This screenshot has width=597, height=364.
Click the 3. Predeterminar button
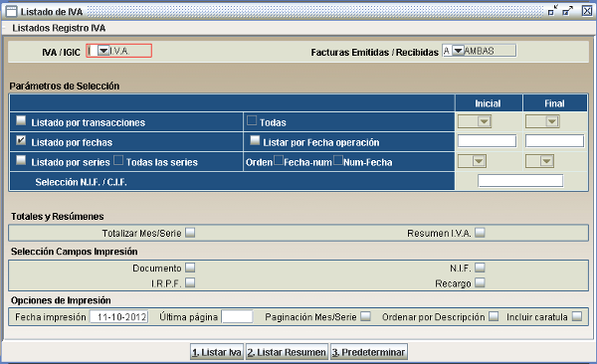point(368,352)
